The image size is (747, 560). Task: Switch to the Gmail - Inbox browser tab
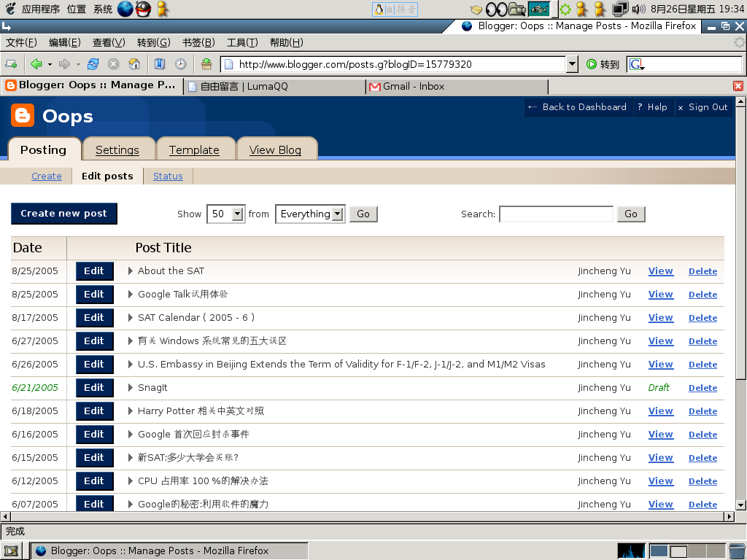tap(457, 86)
